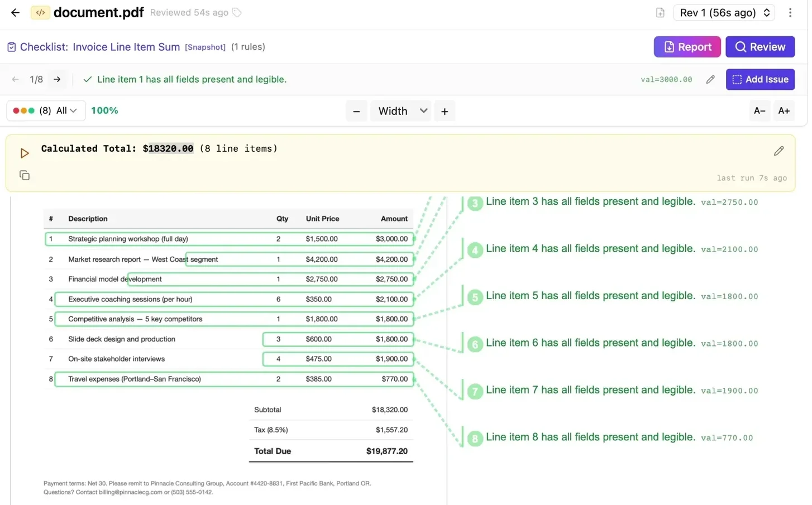The image size is (812, 505).
Task: Open Review with the magnifier button
Action: (x=760, y=47)
